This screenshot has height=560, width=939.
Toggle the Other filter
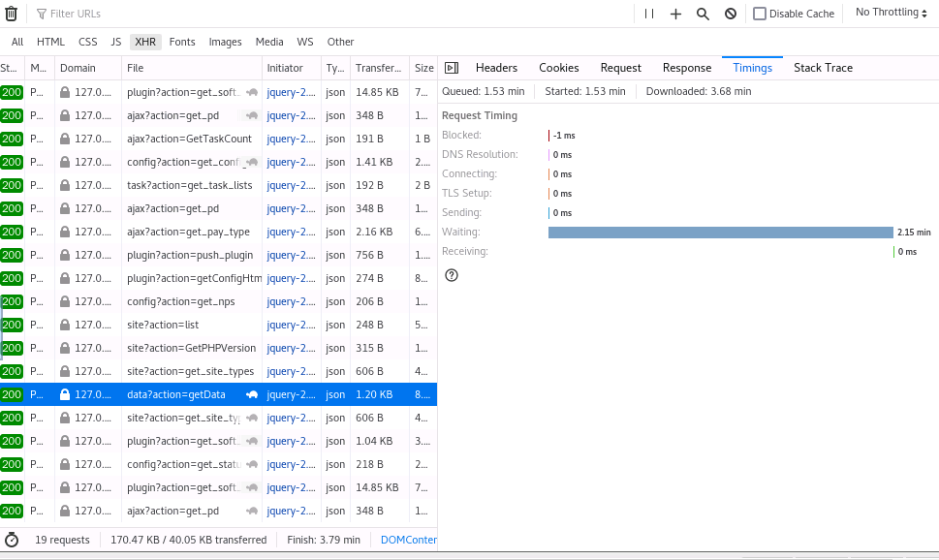point(340,42)
